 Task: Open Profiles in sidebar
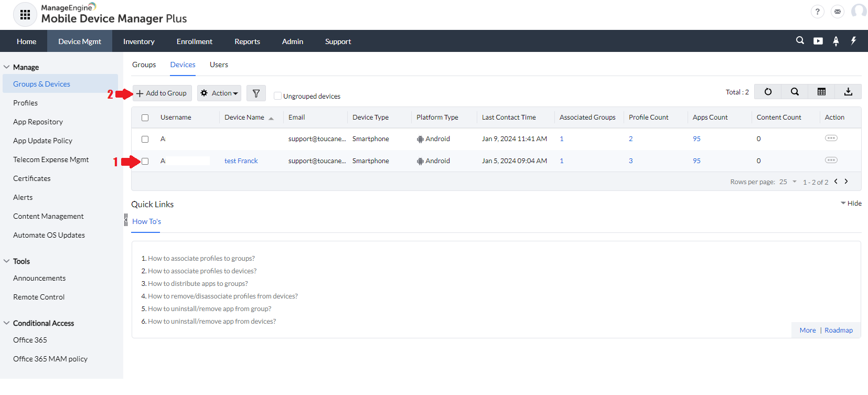[x=26, y=103]
